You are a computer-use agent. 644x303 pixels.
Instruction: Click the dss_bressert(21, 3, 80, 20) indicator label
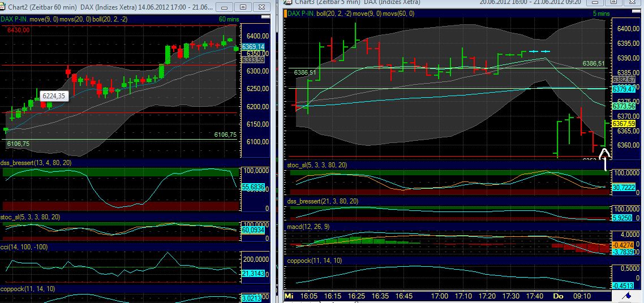(x=323, y=201)
